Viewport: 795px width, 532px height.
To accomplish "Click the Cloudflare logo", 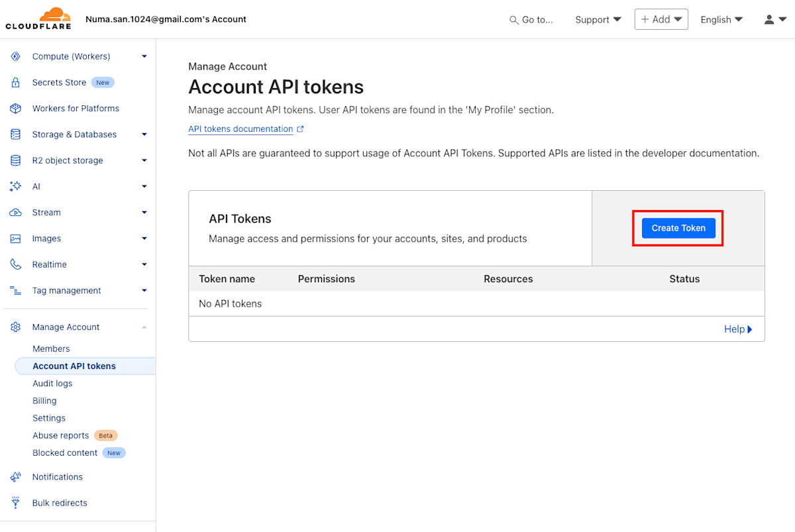I will point(38,19).
